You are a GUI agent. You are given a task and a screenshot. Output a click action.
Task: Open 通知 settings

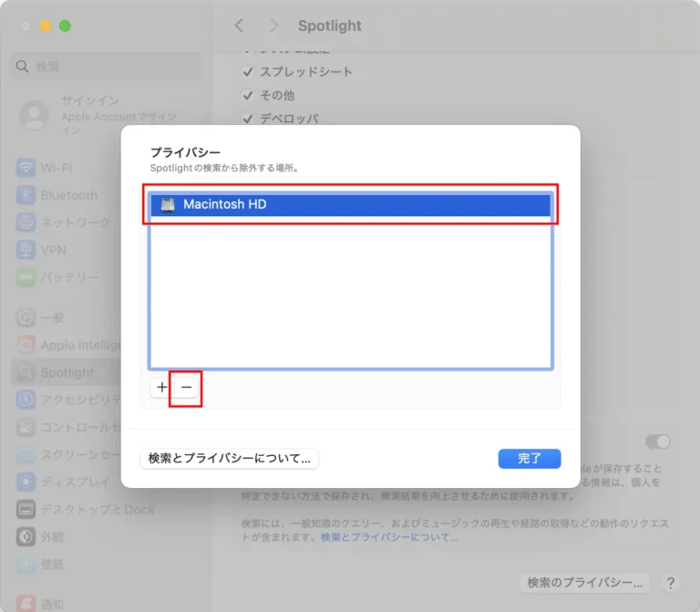[106, 603]
